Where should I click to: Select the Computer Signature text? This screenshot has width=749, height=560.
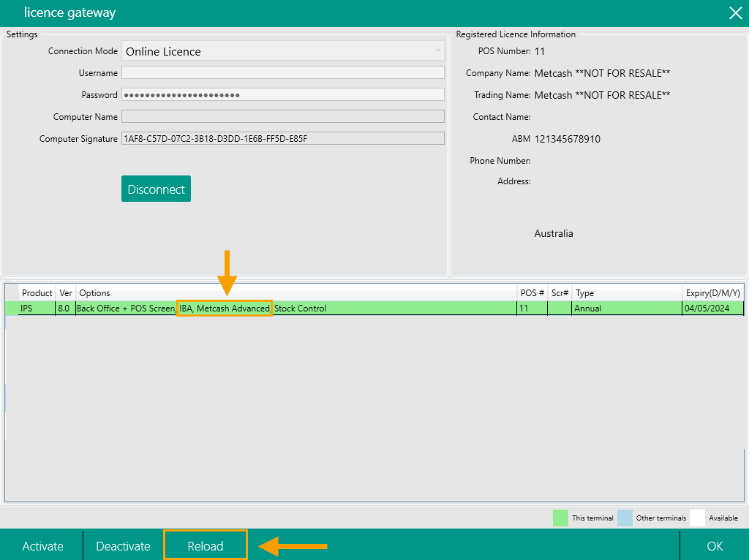283,137
